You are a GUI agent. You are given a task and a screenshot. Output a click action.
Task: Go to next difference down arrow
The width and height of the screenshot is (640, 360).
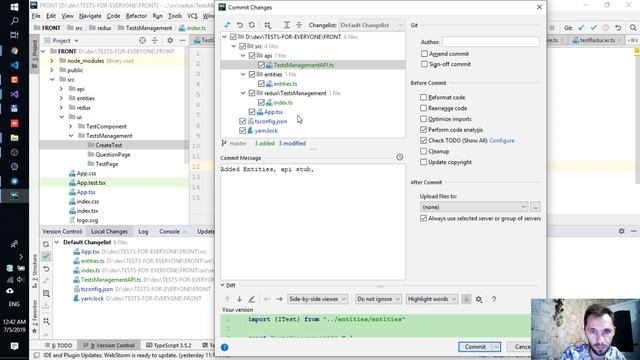coord(239,299)
